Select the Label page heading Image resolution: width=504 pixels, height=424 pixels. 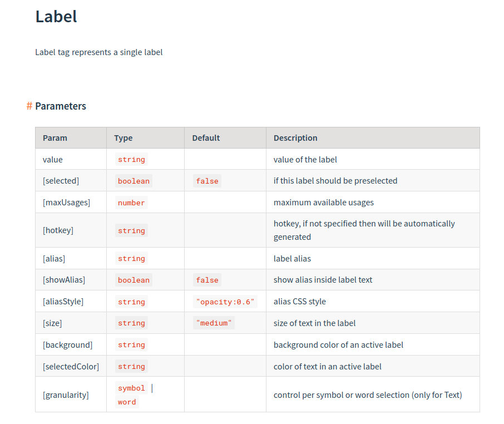56,16
